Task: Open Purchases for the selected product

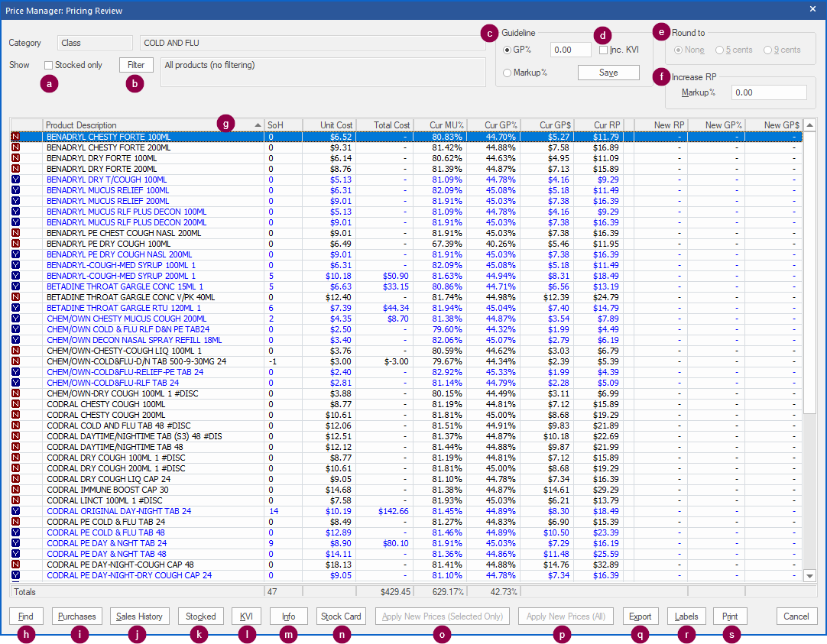Action: tap(77, 616)
